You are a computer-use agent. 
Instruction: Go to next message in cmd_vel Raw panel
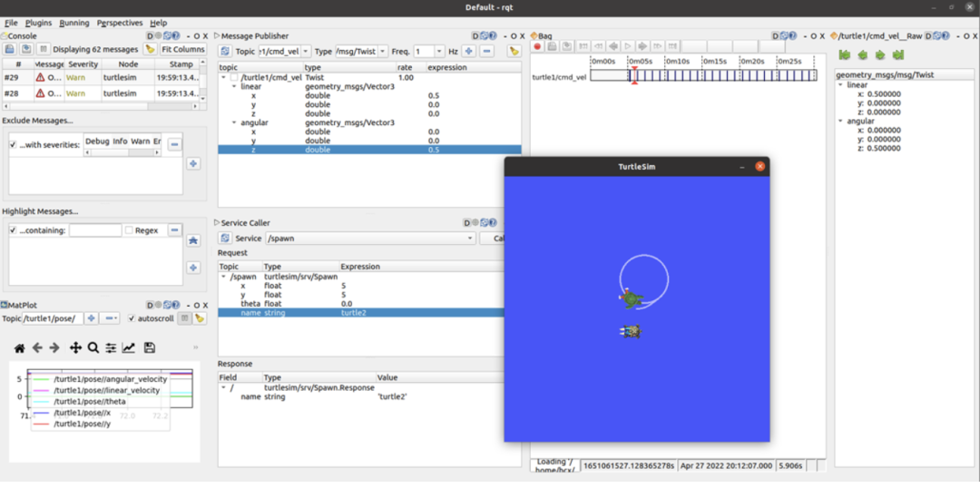click(x=880, y=55)
